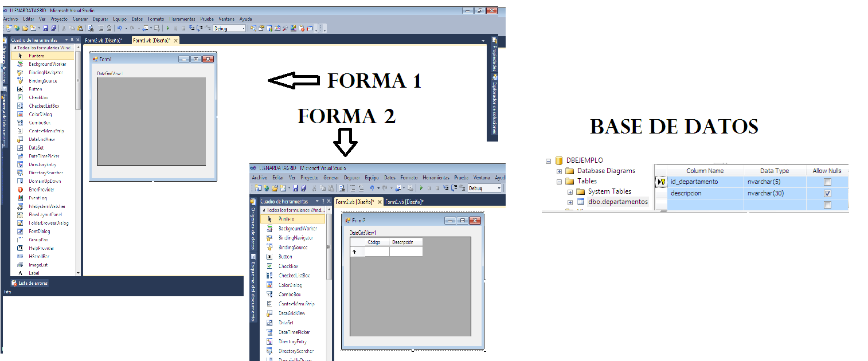
Task: Open the Datos menu
Action: click(136, 18)
